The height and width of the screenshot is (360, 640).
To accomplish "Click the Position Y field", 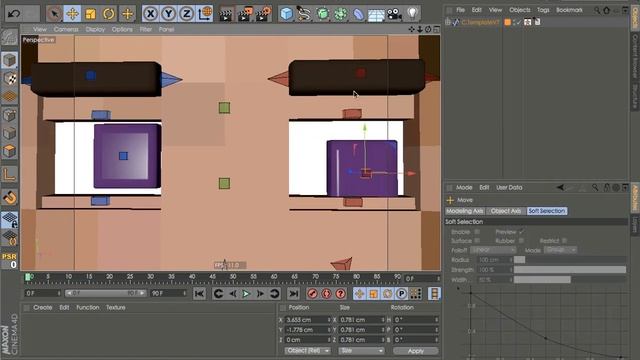I will tap(307, 329).
